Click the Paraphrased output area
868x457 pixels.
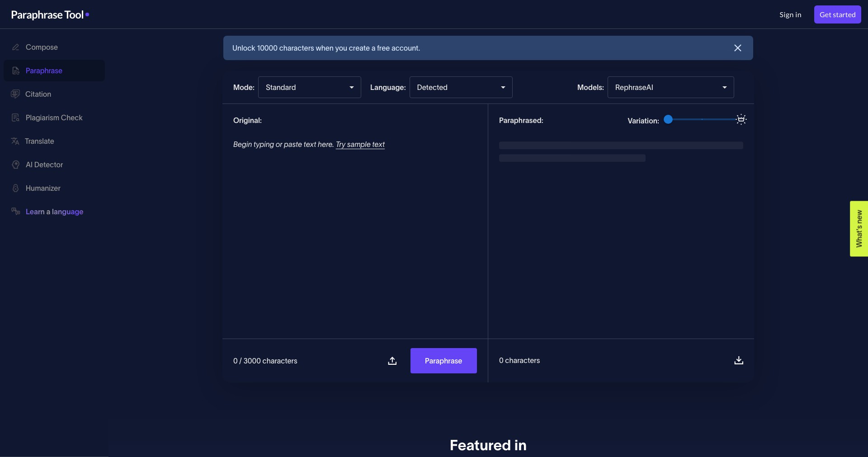click(x=621, y=235)
